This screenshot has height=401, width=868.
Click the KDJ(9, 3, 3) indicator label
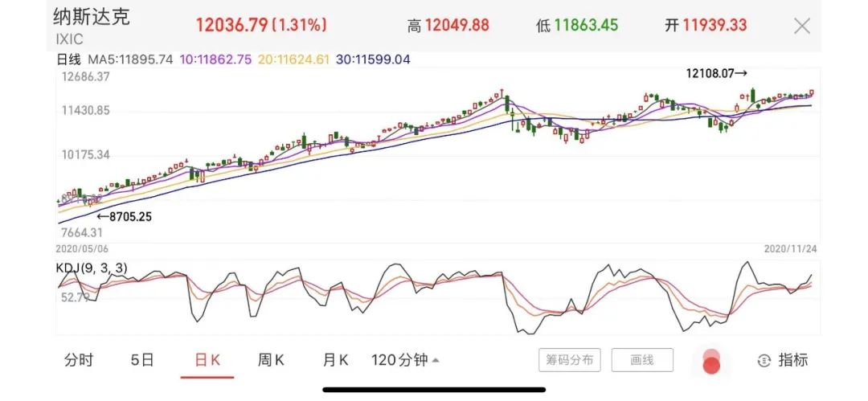[92, 268]
